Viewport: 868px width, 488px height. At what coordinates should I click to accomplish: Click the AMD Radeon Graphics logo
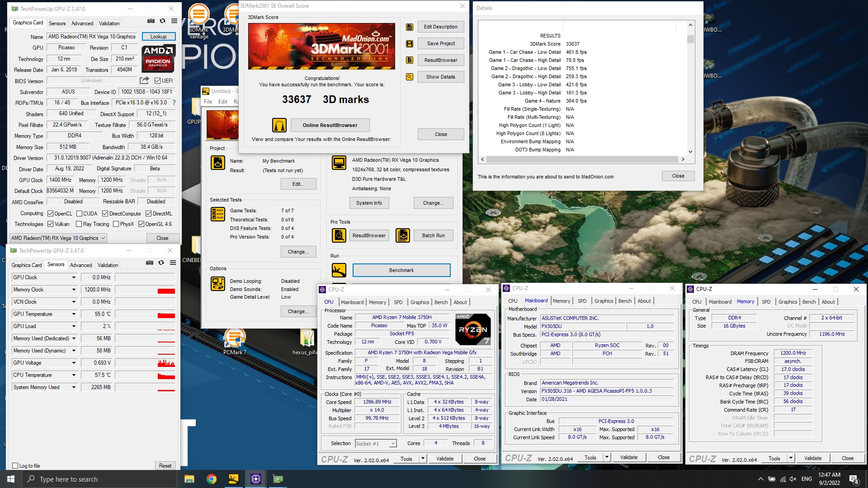[158, 59]
